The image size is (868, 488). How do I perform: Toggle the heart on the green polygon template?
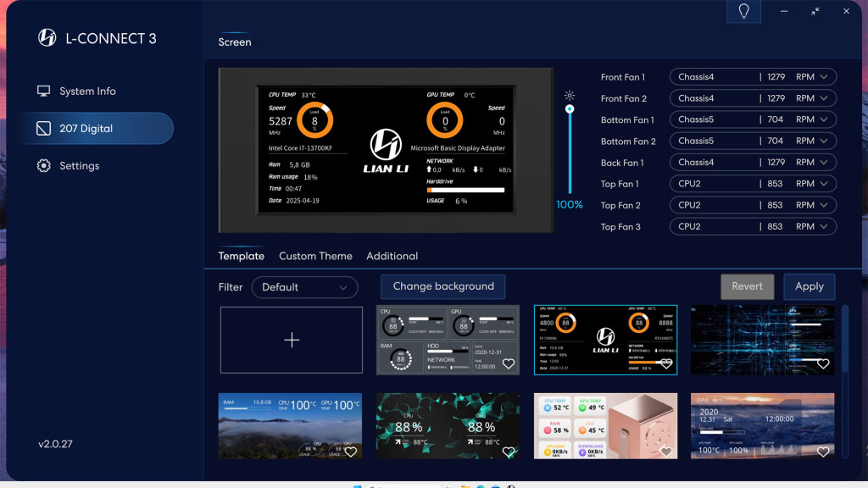(509, 452)
